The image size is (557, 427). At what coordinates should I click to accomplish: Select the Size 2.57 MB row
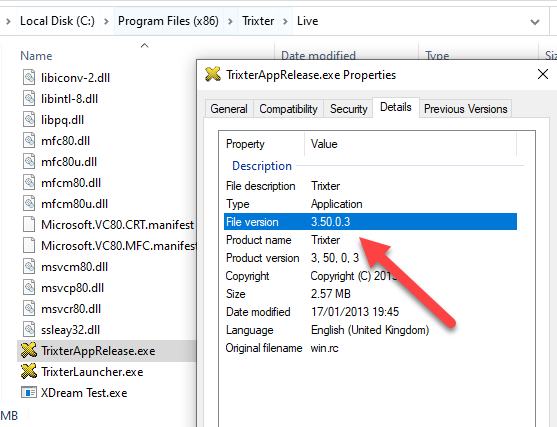[x=371, y=294]
